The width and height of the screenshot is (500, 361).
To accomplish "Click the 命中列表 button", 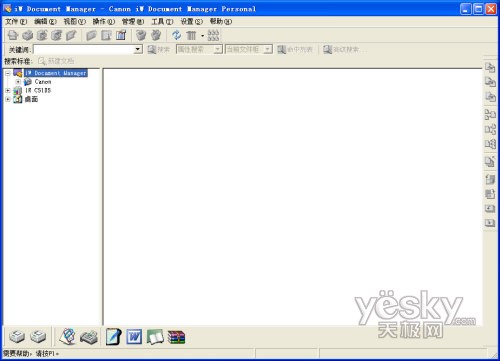I will pos(295,50).
